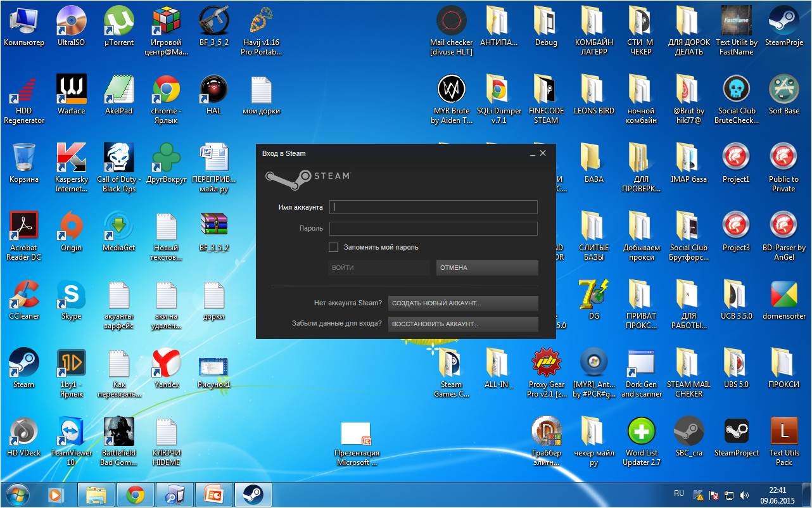The image size is (812, 508).
Task: Select the Project1 desktop icon
Action: coord(736,163)
